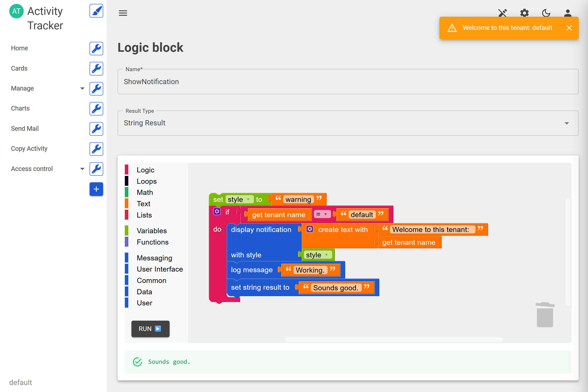Image resolution: width=588 pixels, height=392 pixels.
Task: Click the wrench icon next to Home
Action: pyautogui.click(x=96, y=48)
